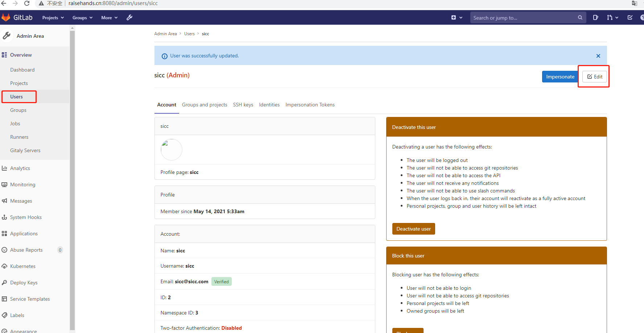Viewport: 644px width, 333px height.
Task: Click the Impersonate button
Action: pos(560,76)
